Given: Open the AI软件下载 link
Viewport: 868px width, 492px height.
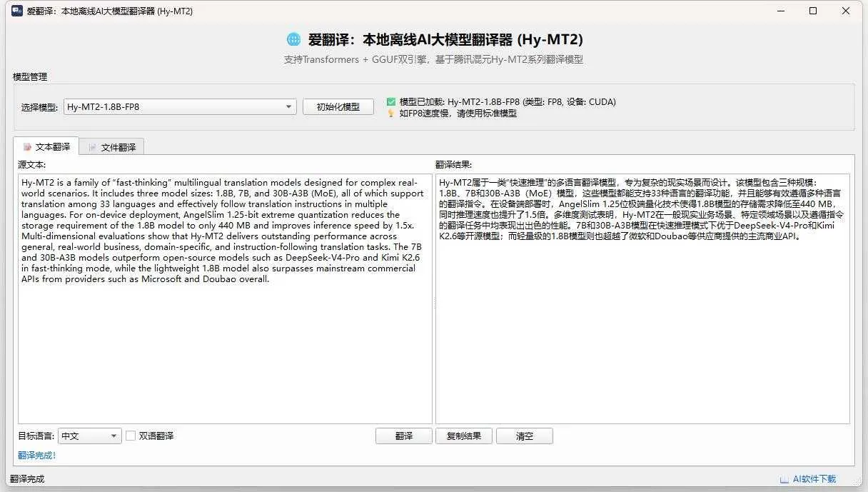Looking at the screenshot, I should (x=814, y=479).
